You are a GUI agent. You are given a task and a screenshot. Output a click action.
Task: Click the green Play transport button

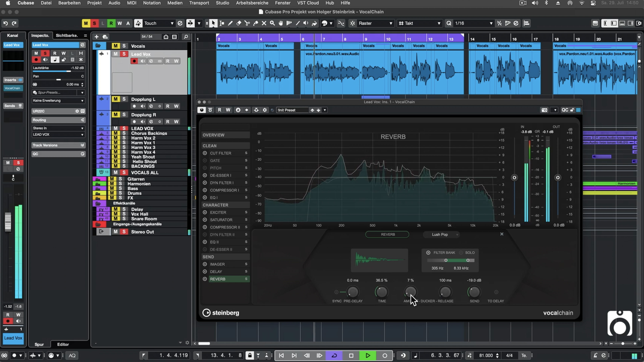[368, 355]
